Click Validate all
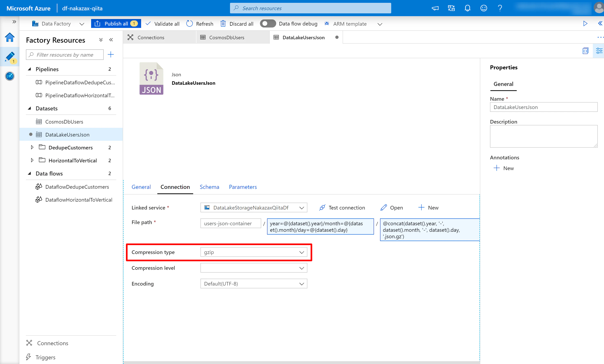Image resolution: width=604 pixels, height=364 pixels. 163,24
